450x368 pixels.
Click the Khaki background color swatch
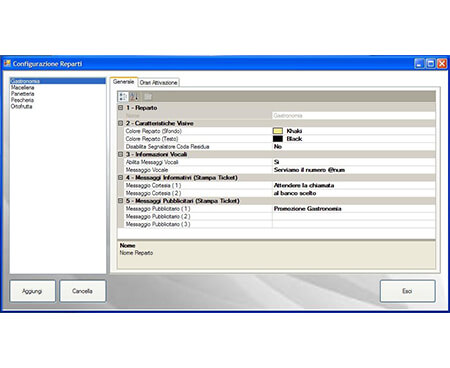[278, 131]
